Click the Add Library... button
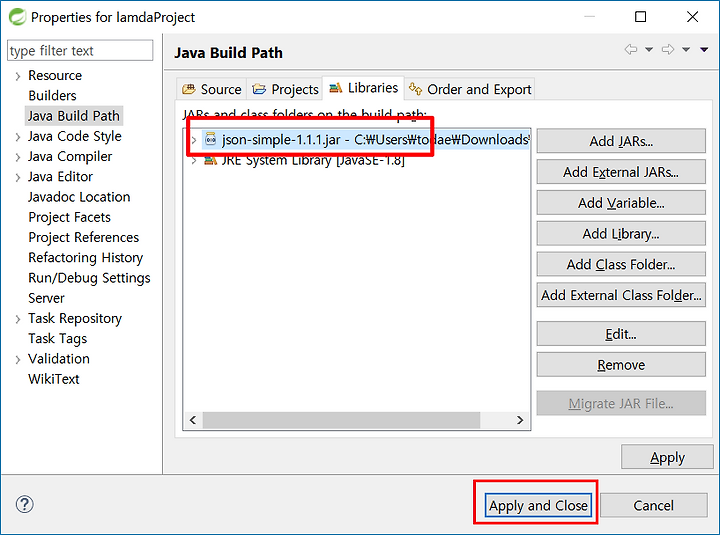The width and height of the screenshot is (720, 535). (x=621, y=233)
